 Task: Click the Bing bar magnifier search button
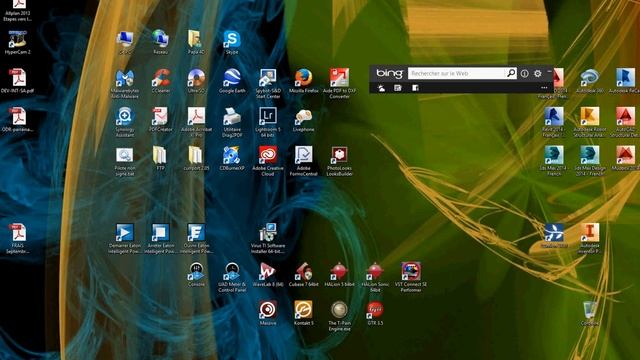click(511, 73)
